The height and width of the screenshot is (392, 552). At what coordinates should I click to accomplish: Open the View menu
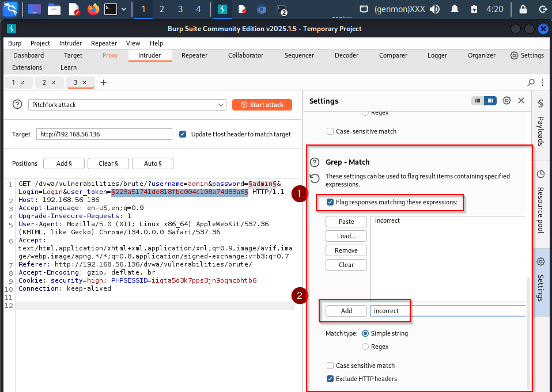click(133, 43)
